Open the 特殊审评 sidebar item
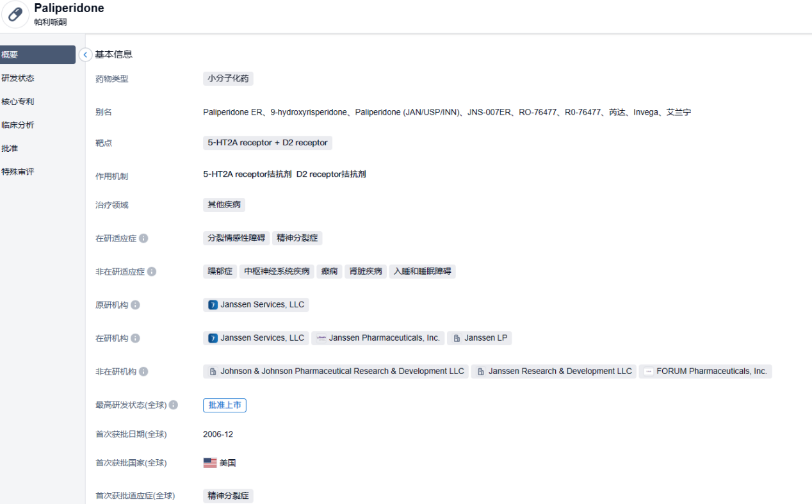This screenshot has height=504, width=812. pos(18,172)
